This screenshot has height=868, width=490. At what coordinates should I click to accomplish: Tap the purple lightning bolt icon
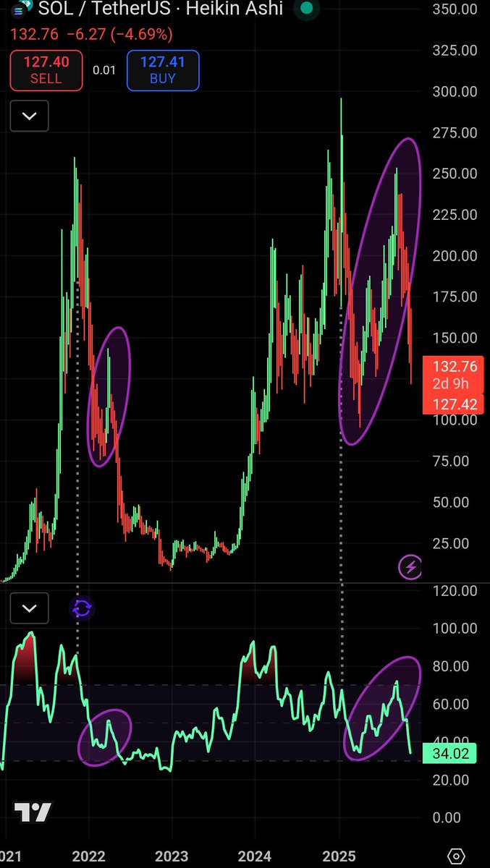410,568
